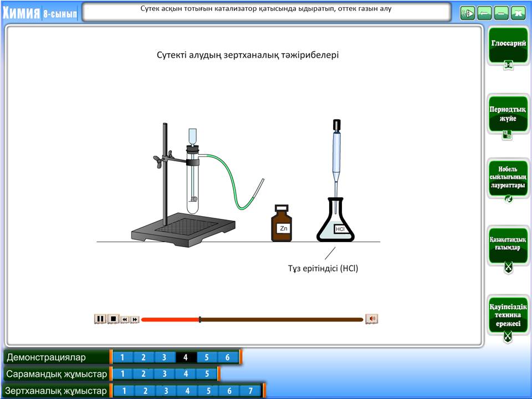
Task: Open Зертханалық жұмыстар item 4
Action: (188, 391)
